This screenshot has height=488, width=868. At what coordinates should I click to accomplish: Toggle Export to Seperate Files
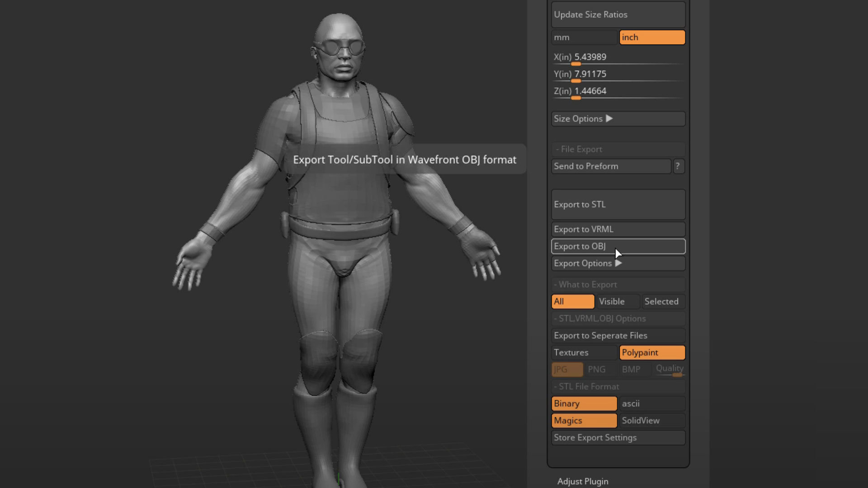[x=618, y=335]
